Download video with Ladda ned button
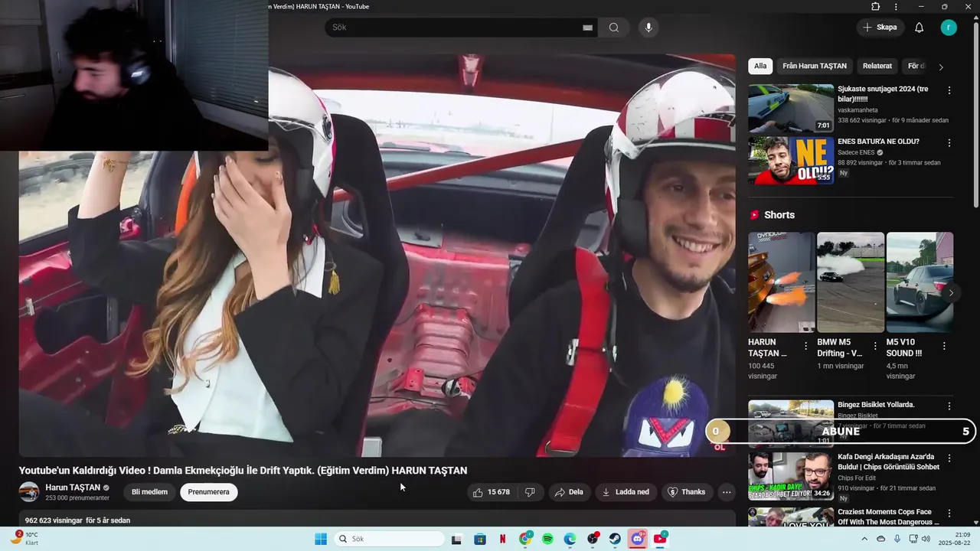This screenshot has height=551, width=980. point(626,492)
